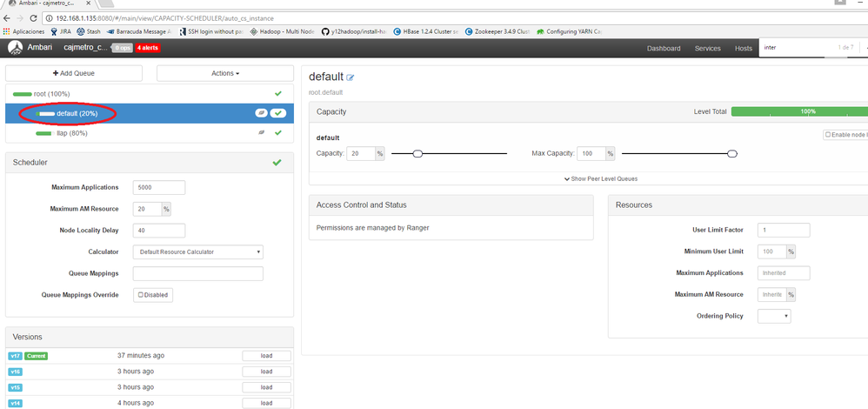This screenshot has width=868, height=409.
Task: Open the Ordering Policy dropdown
Action: click(774, 316)
